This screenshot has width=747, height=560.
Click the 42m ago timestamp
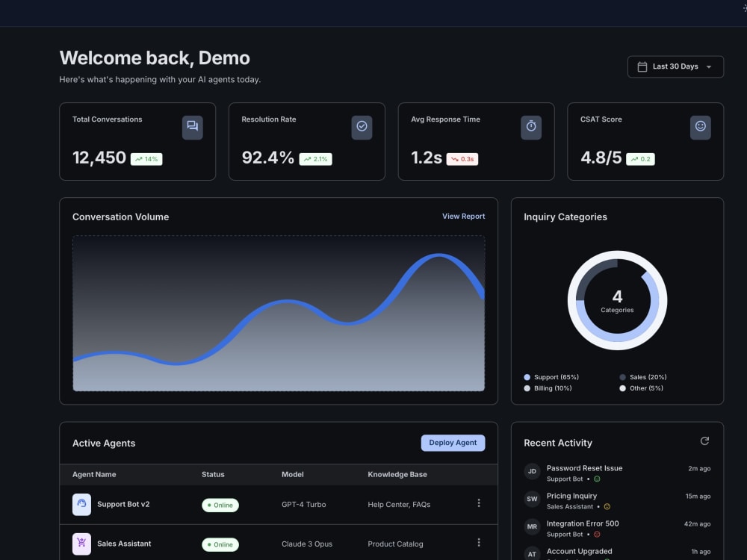click(x=698, y=524)
